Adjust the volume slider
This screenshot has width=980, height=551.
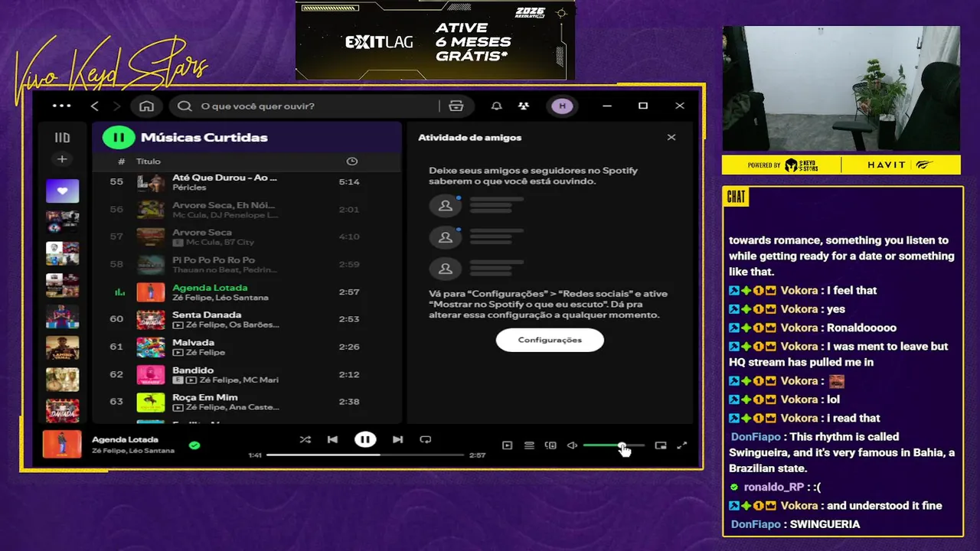[614, 445]
